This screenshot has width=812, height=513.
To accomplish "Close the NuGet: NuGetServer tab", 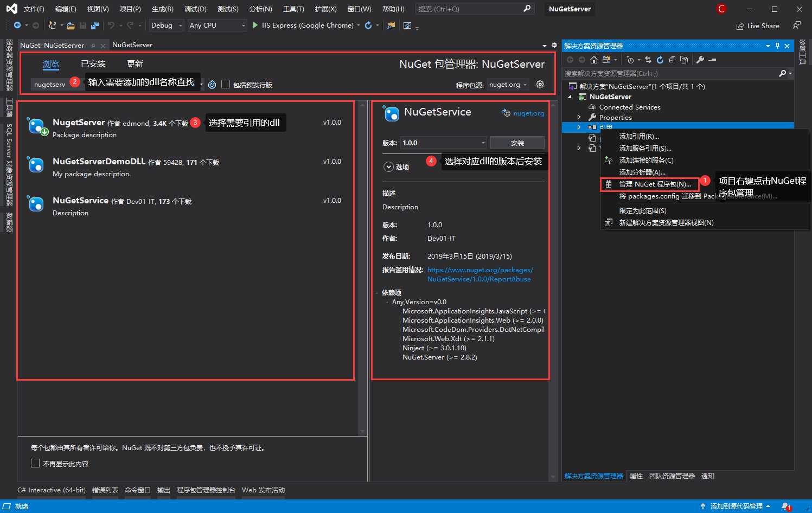I will click(x=103, y=46).
